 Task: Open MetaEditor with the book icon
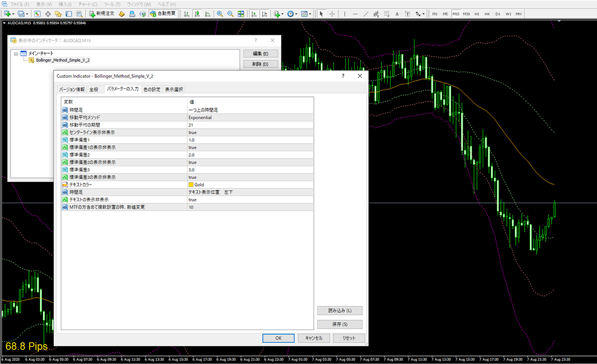tap(121, 13)
